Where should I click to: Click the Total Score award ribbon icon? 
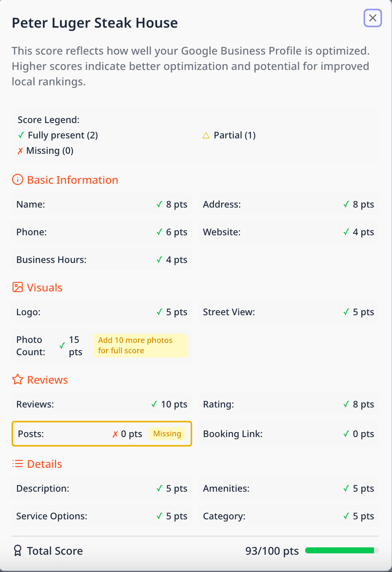[x=18, y=550]
